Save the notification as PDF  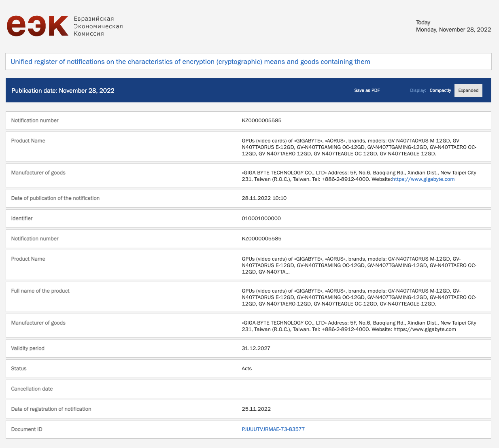[367, 90]
